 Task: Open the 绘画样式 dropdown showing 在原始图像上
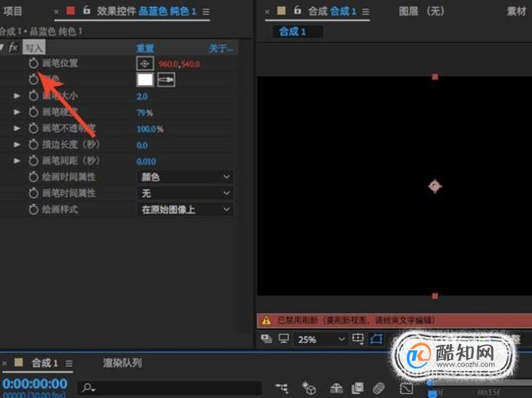pyautogui.click(x=185, y=210)
